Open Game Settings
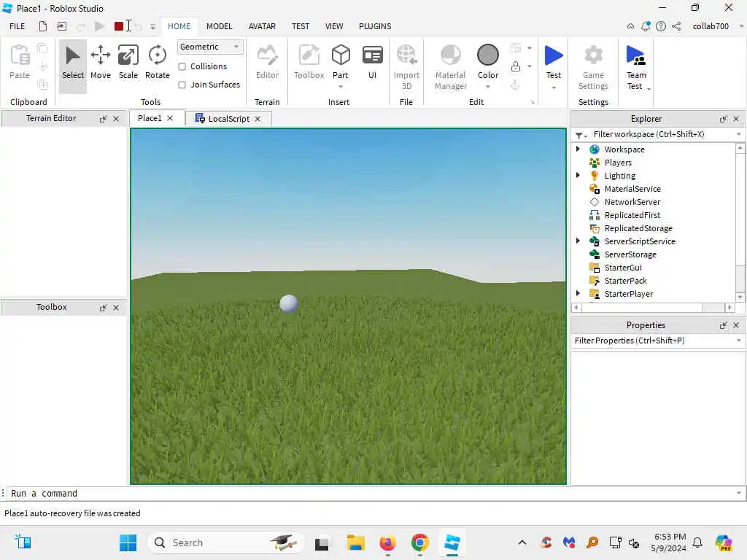The image size is (747, 560). [593, 66]
